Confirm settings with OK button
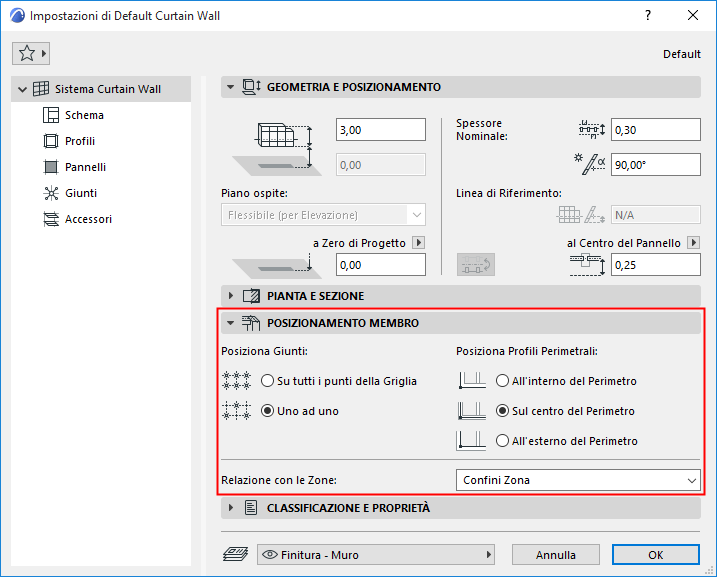The height and width of the screenshot is (577, 717). click(655, 555)
